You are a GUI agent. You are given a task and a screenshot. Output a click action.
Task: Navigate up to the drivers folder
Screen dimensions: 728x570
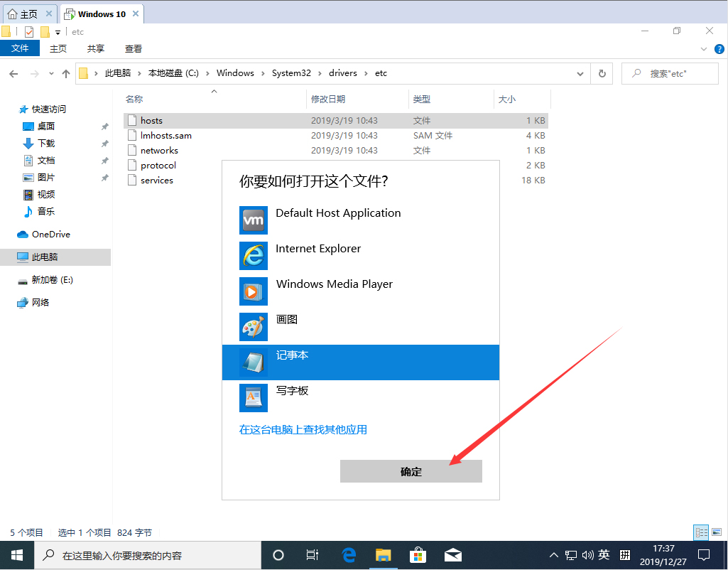click(342, 72)
